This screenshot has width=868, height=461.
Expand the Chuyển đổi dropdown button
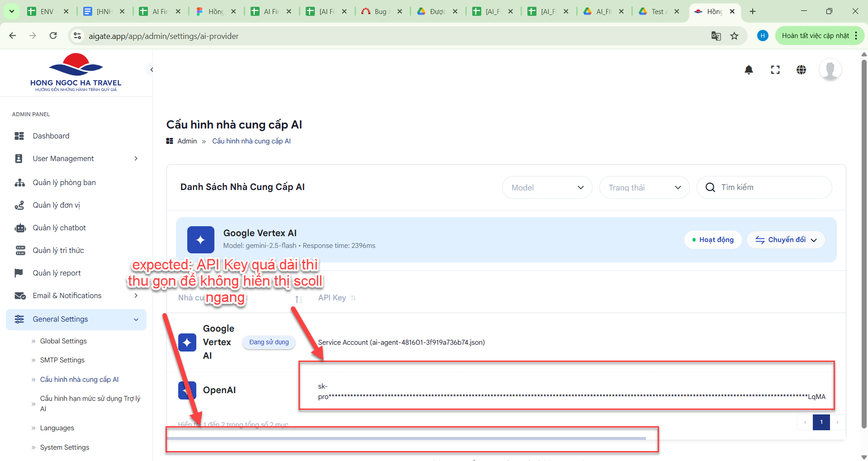(x=786, y=240)
